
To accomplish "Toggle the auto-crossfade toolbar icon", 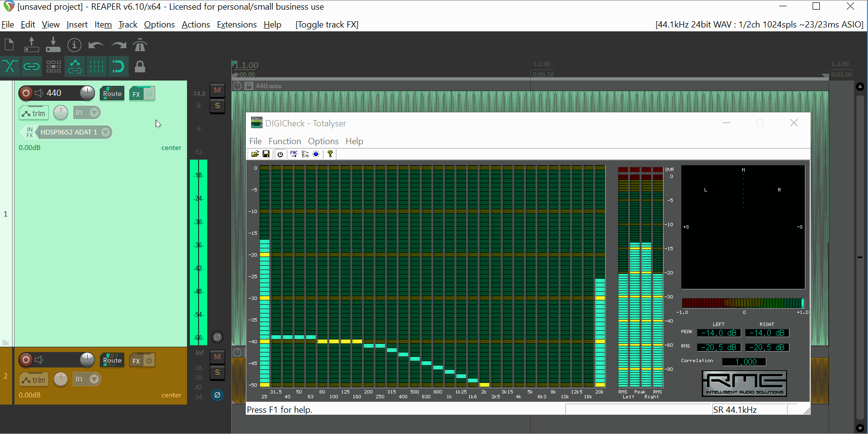I will click(x=10, y=67).
